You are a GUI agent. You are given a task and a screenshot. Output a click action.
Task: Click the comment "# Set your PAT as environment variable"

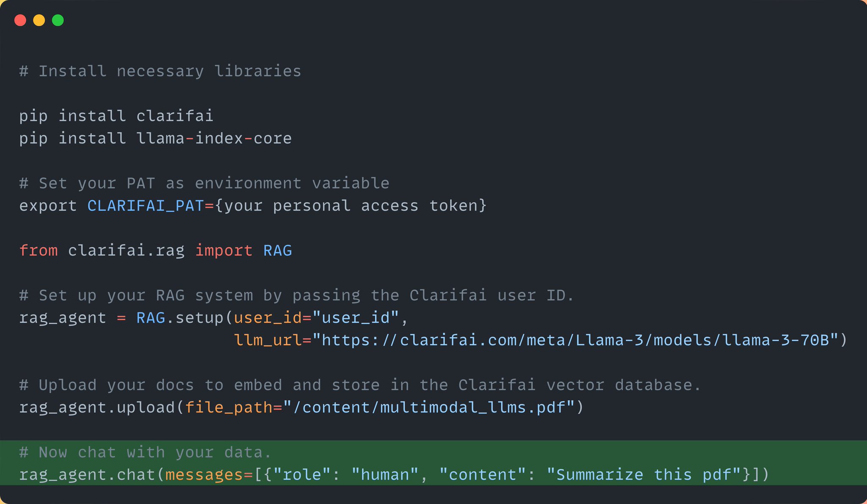coord(204,183)
